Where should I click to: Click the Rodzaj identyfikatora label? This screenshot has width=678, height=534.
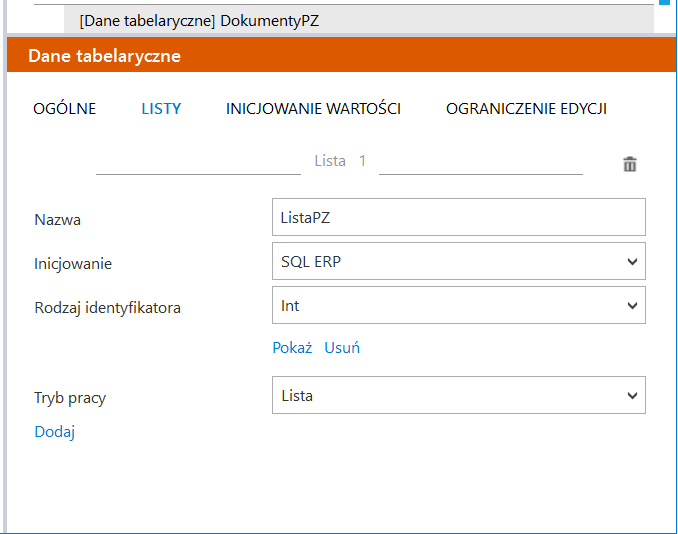point(107,308)
